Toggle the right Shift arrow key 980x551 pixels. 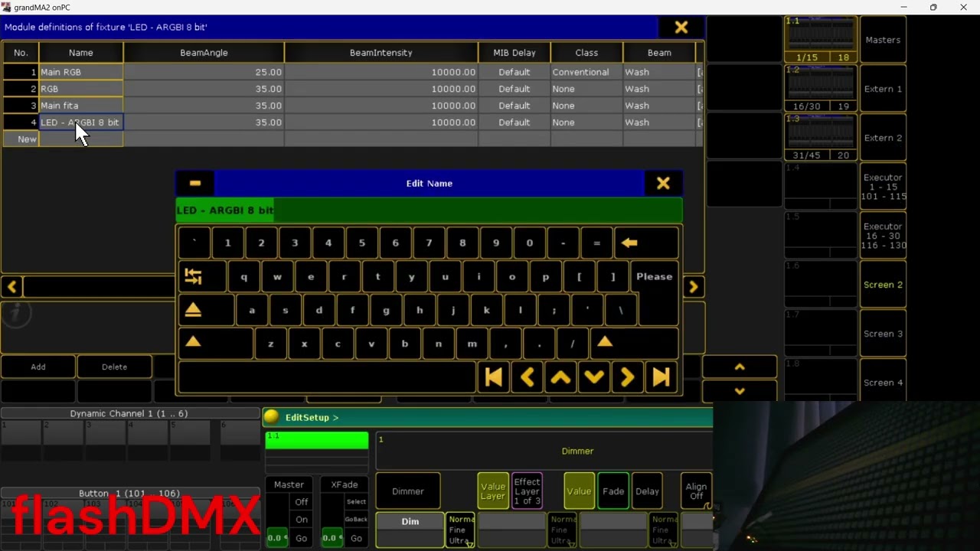633,344
